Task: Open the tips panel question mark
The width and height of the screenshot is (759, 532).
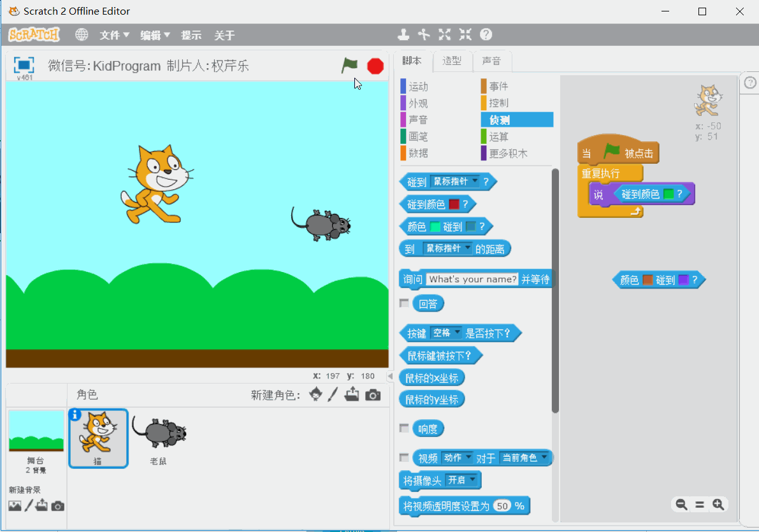Action: pyautogui.click(x=750, y=83)
